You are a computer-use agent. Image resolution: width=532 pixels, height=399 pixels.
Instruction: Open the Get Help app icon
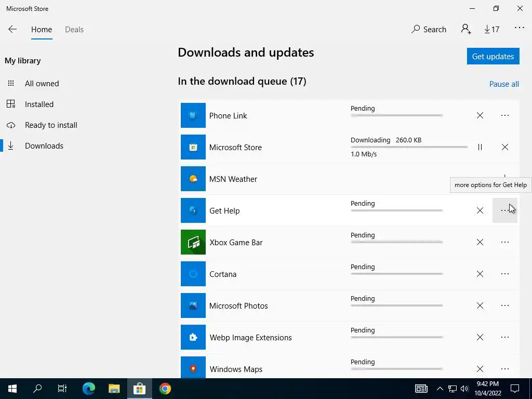(193, 210)
